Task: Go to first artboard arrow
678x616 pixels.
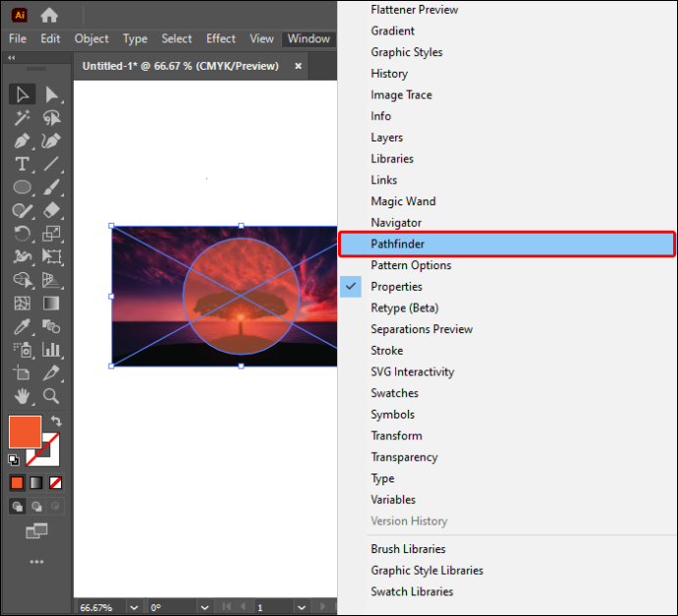Action: click(227, 607)
